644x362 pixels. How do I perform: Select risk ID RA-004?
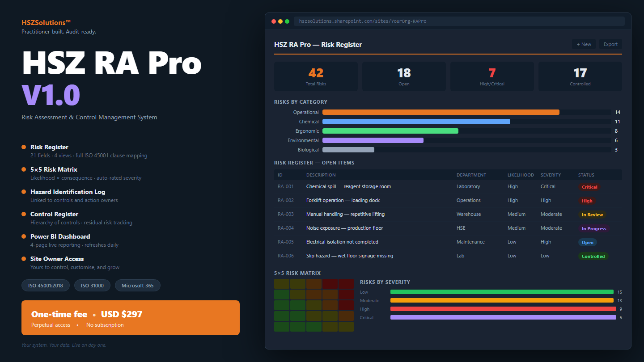(x=286, y=228)
